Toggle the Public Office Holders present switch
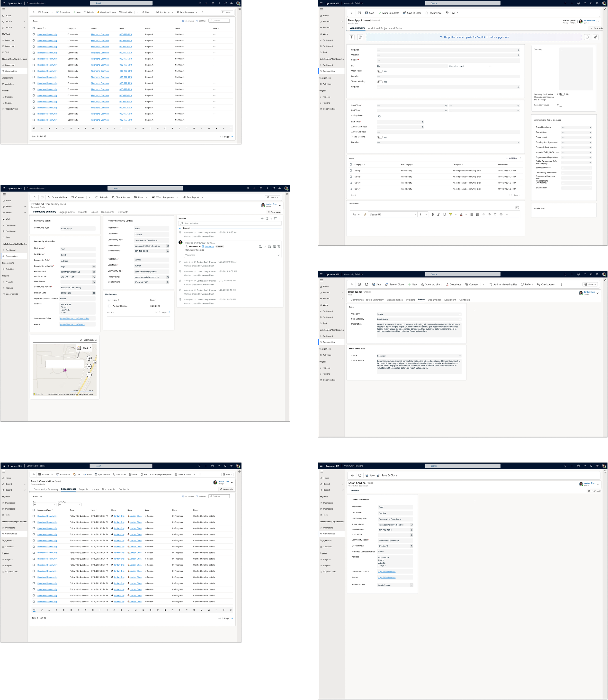The image size is (608, 700). point(562,94)
